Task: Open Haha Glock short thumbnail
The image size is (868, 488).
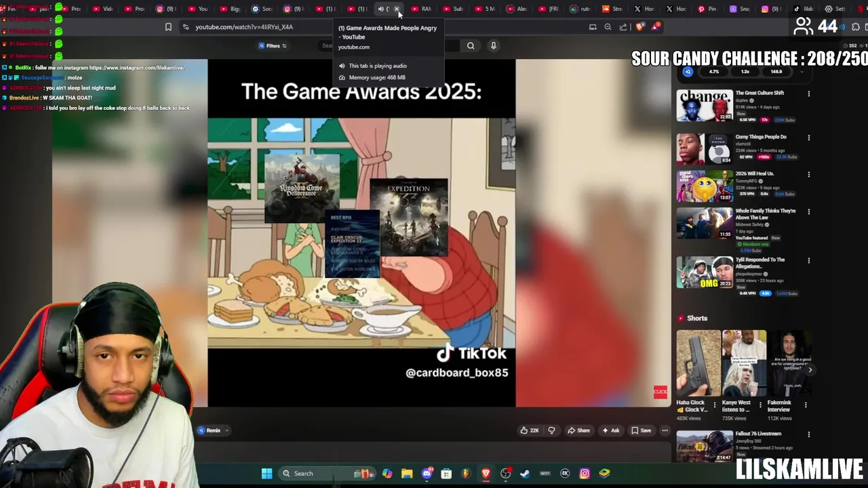Action: (x=698, y=363)
